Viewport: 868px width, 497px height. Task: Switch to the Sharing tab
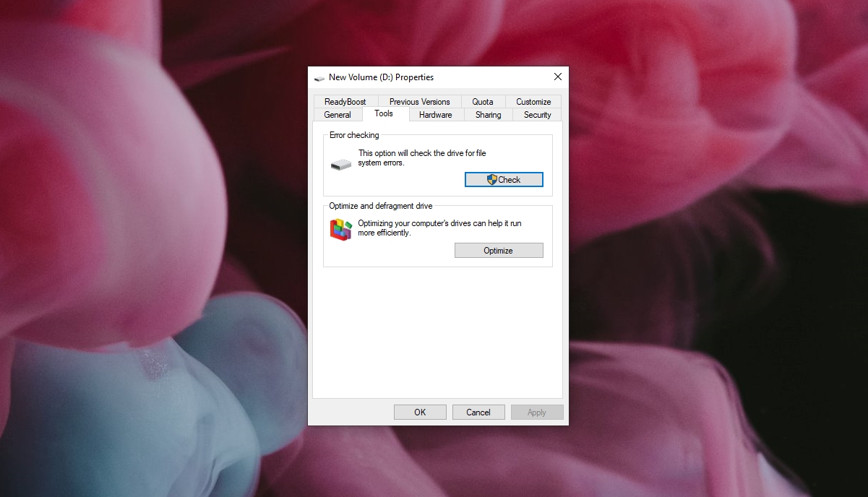tap(489, 115)
